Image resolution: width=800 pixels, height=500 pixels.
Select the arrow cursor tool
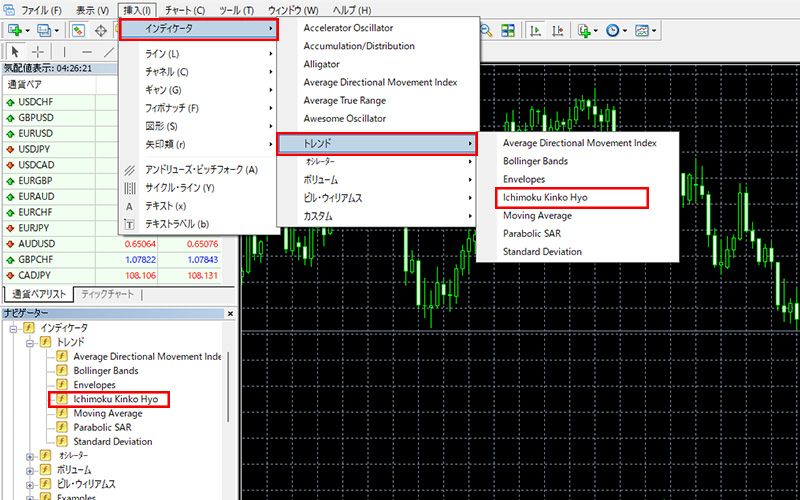tap(15, 51)
